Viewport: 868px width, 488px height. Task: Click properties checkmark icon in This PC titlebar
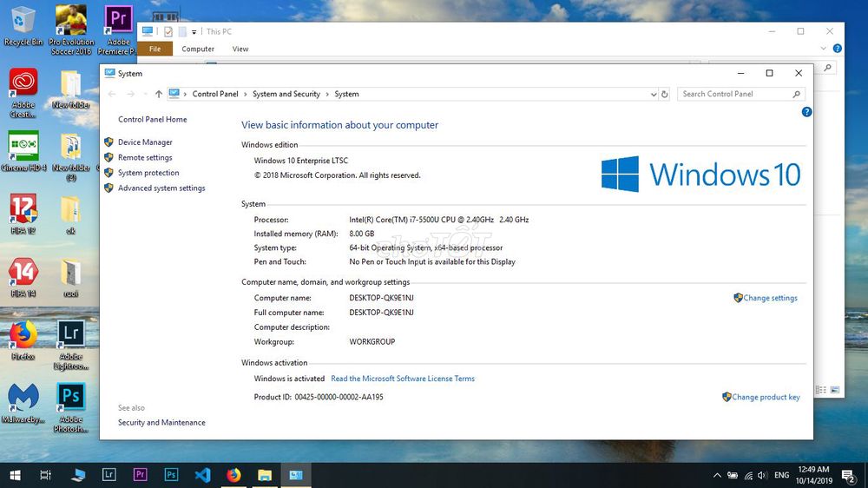pos(168,31)
